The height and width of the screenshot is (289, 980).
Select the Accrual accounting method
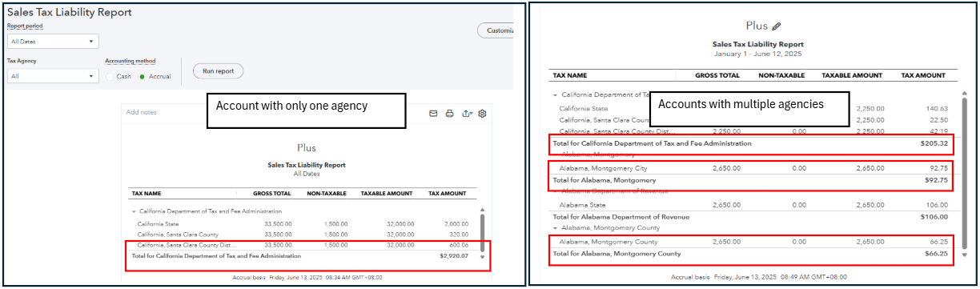[142, 77]
